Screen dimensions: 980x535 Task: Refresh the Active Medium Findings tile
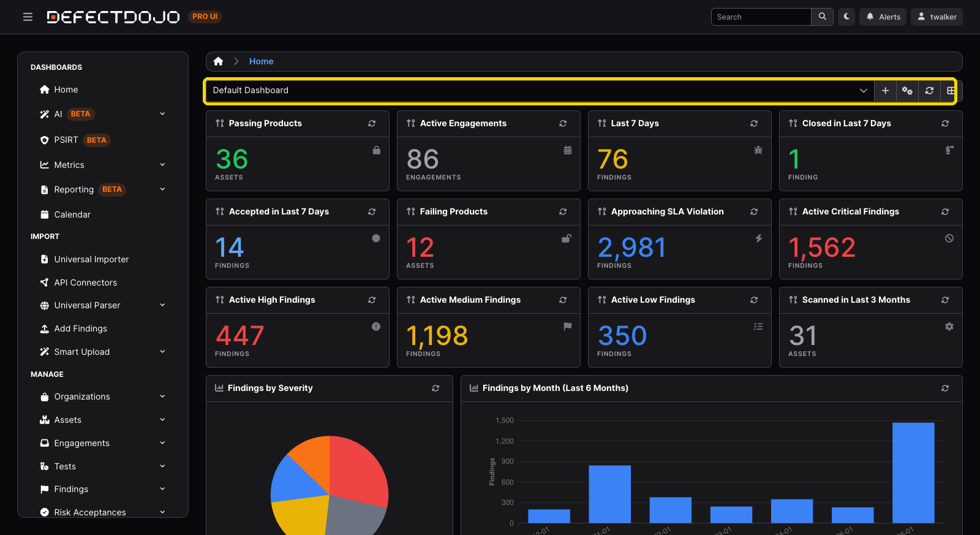pyautogui.click(x=563, y=300)
